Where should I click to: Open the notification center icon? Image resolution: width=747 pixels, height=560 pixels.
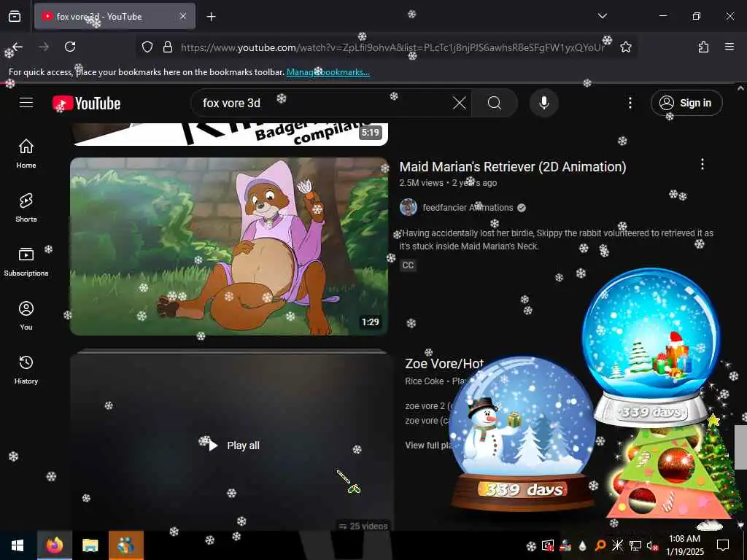723,545
